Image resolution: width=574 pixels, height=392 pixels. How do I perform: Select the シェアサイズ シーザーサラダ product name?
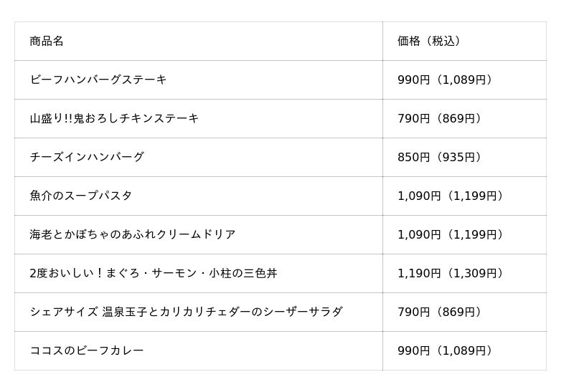click(x=186, y=312)
